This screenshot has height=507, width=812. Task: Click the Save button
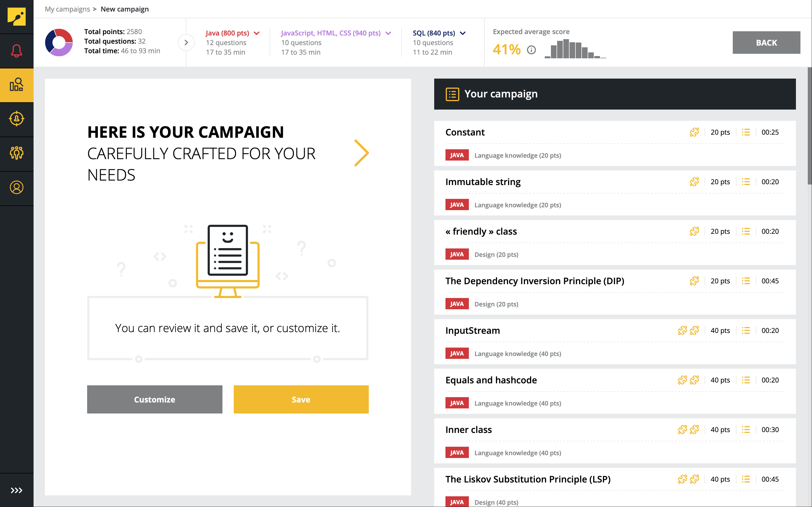[x=301, y=399]
